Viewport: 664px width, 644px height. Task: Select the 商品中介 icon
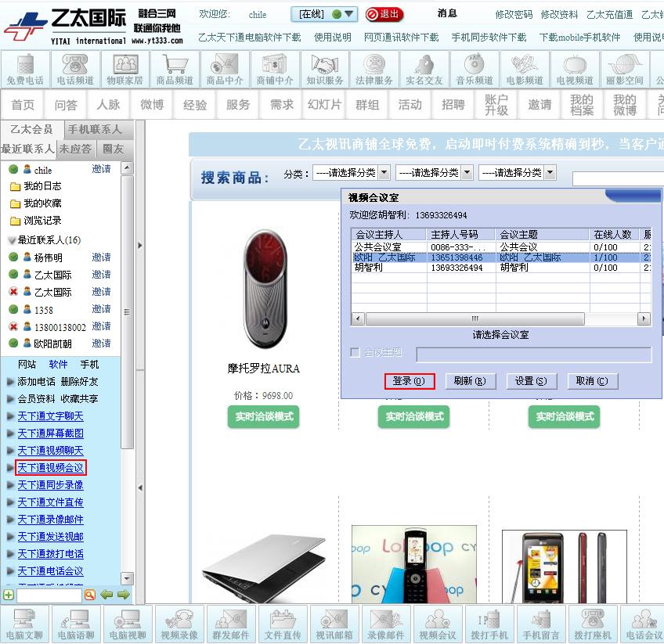[x=225, y=69]
